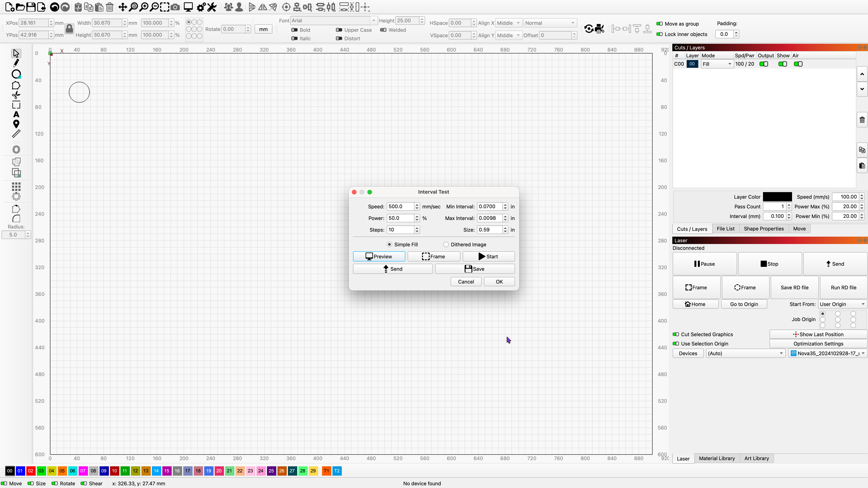
Task: Select the Dithered Image radio button
Action: tap(446, 245)
